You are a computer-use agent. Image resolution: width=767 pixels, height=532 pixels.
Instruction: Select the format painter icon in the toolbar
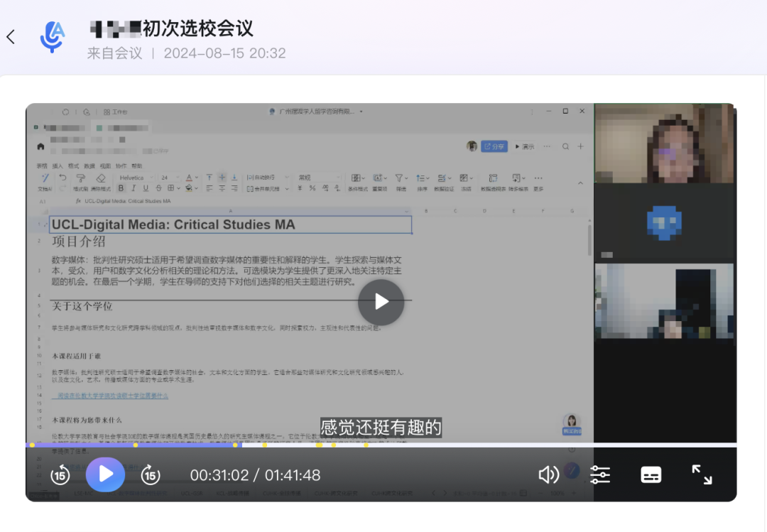point(80,179)
